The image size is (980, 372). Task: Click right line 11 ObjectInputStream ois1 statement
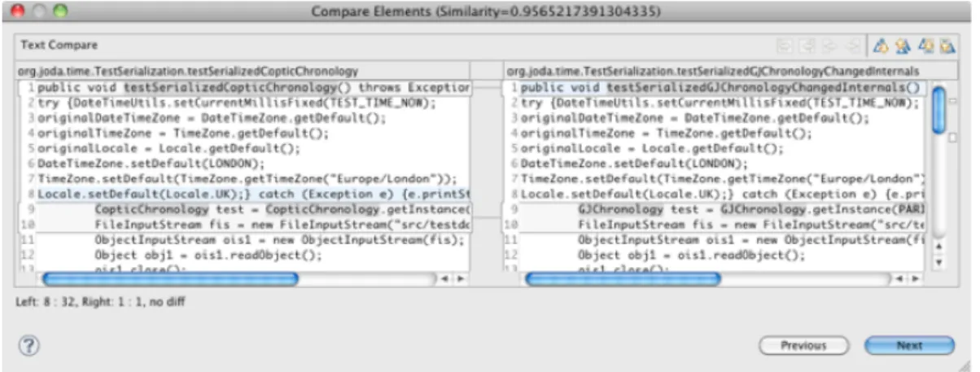point(752,240)
